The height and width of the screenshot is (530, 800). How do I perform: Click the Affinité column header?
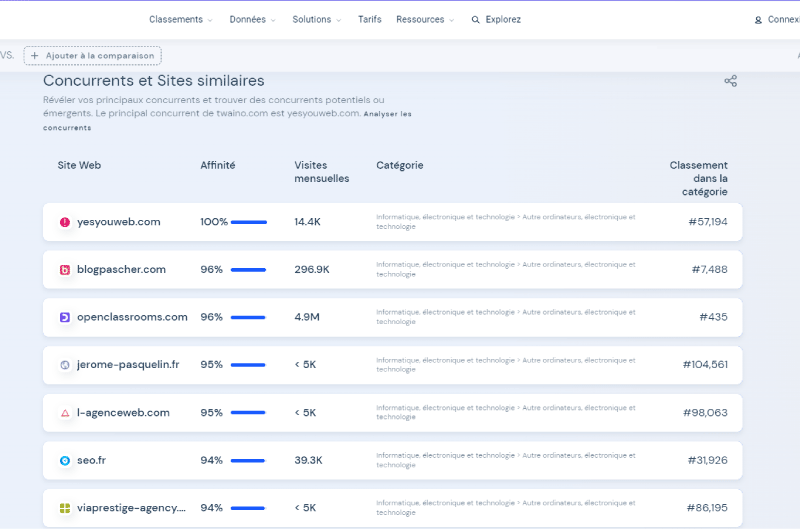click(217, 165)
